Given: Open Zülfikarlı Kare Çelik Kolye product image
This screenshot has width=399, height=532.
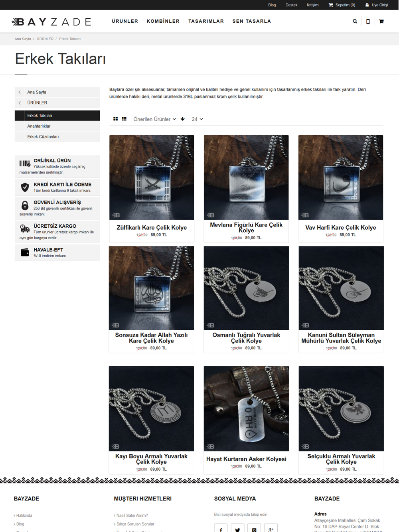Looking at the screenshot, I should (x=152, y=177).
